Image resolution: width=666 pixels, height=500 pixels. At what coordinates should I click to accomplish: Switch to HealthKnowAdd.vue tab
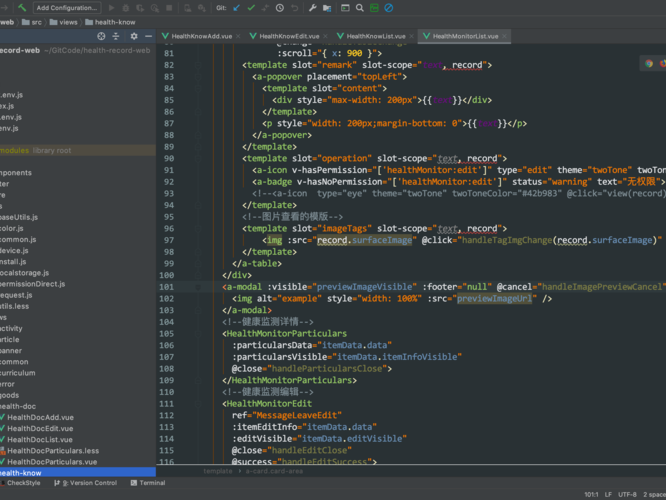click(201, 36)
